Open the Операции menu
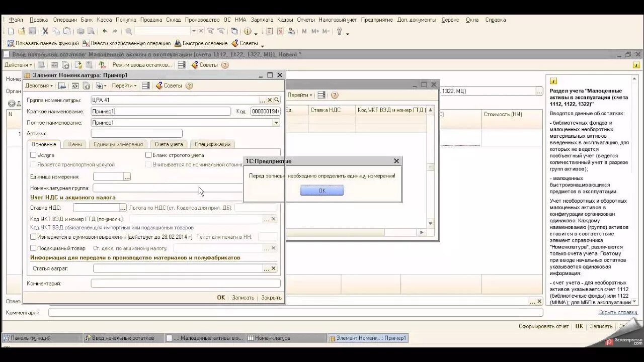The height and width of the screenshot is (362, 644). tap(65, 20)
